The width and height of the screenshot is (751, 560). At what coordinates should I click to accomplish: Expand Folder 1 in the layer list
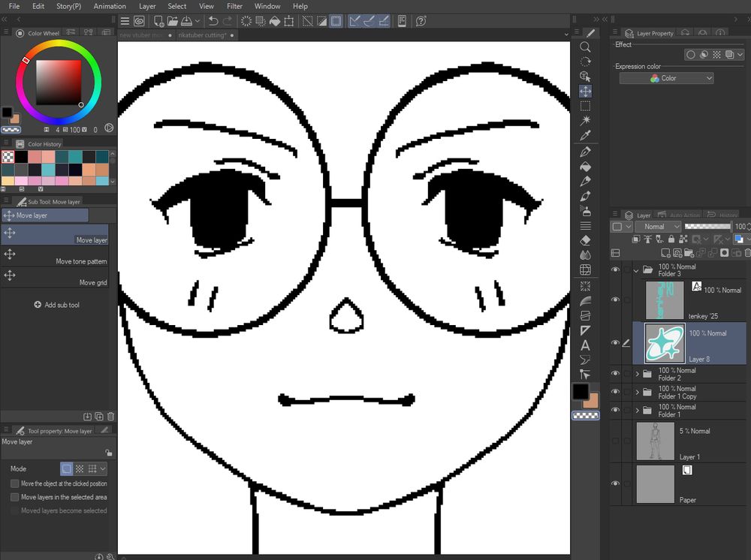point(637,410)
